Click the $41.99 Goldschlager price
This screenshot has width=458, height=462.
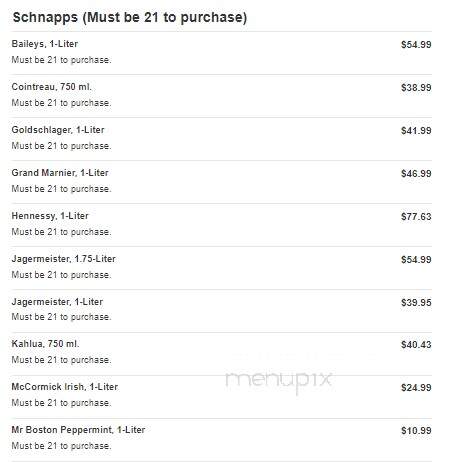[416, 131]
